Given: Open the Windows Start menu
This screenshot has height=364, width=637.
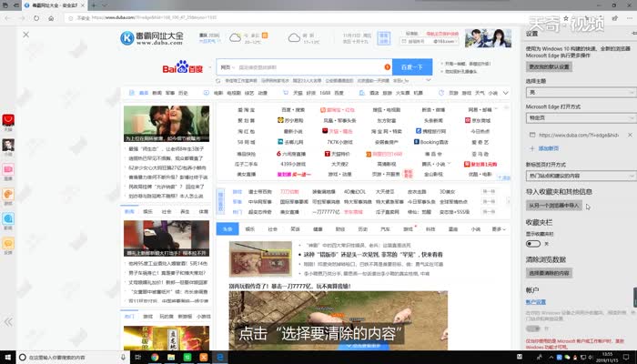Looking at the screenshot, I should click(7, 357).
